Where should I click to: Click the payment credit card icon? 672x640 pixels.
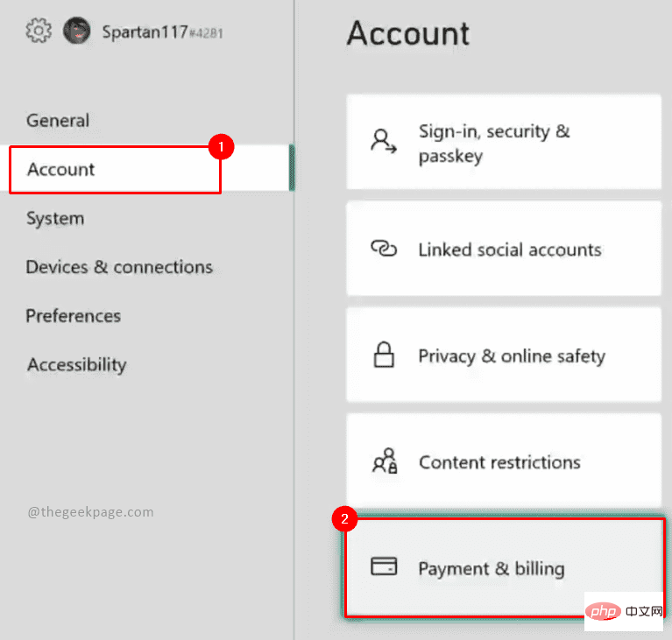click(384, 568)
